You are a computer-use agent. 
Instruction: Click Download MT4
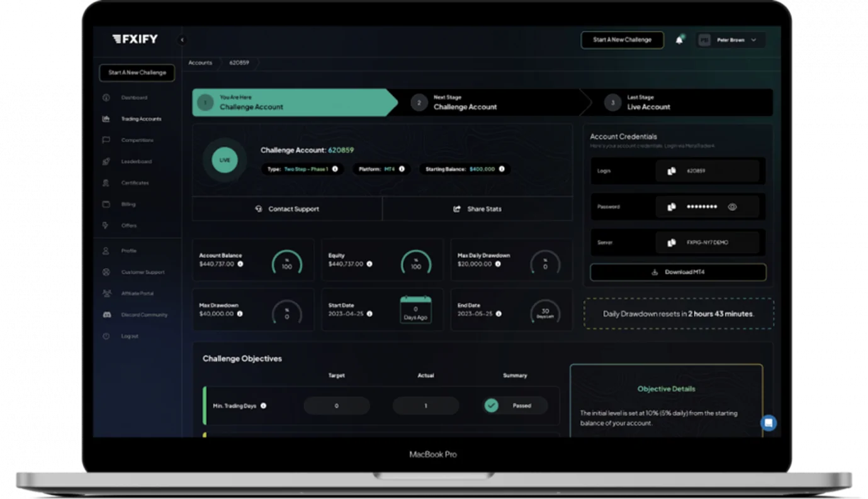pyautogui.click(x=678, y=272)
